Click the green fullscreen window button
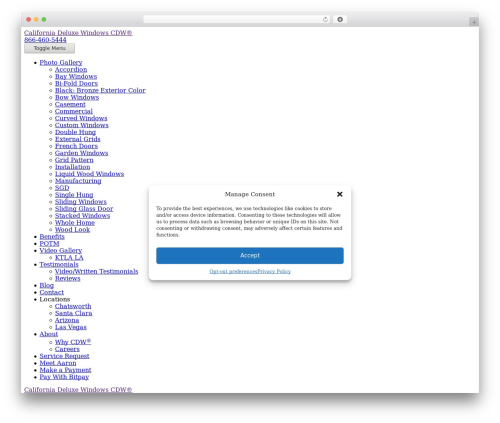500x423 pixels. 44,19
